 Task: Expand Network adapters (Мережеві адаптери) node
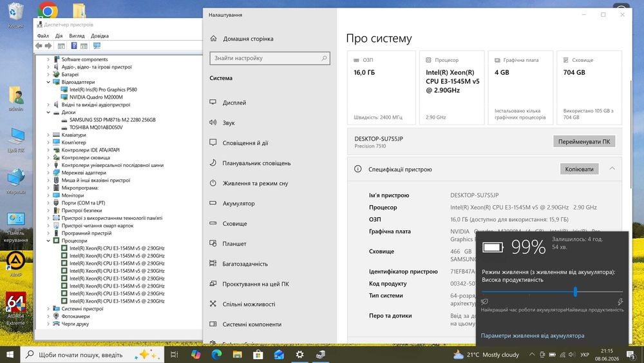pos(48,173)
